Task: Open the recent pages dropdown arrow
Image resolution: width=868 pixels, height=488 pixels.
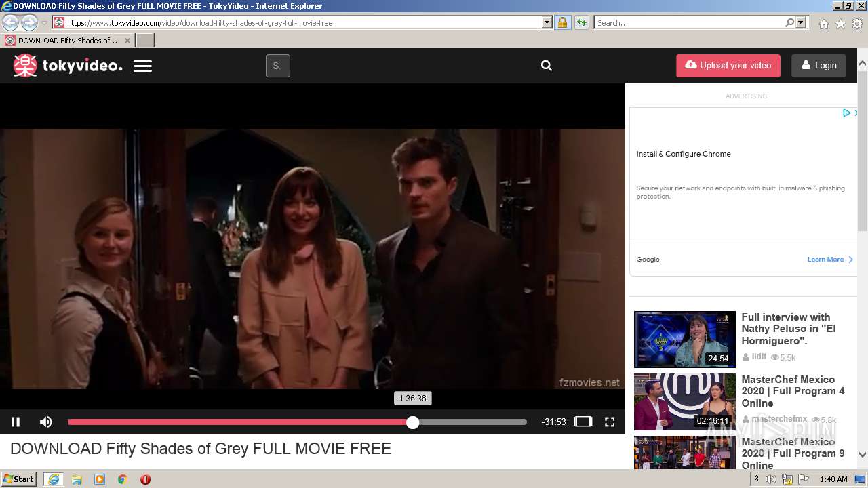Action: coord(44,23)
